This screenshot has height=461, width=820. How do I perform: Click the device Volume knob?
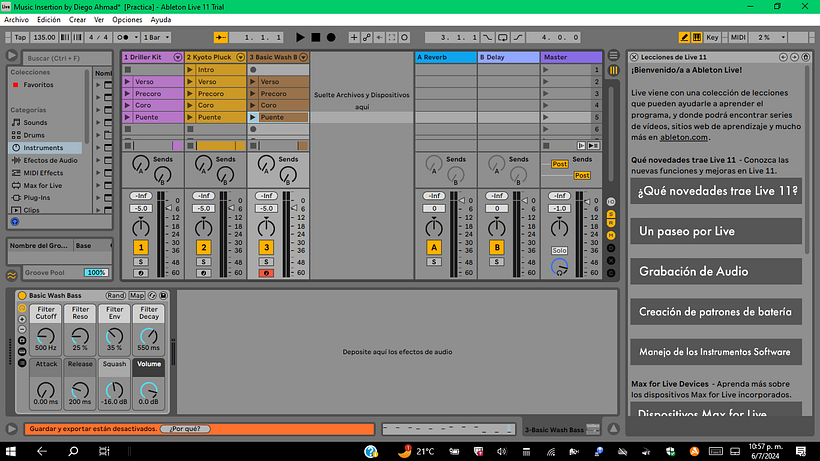click(149, 390)
